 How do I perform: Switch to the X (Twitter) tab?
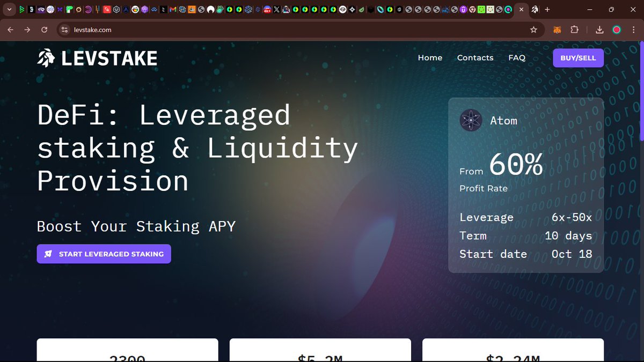(x=276, y=10)
